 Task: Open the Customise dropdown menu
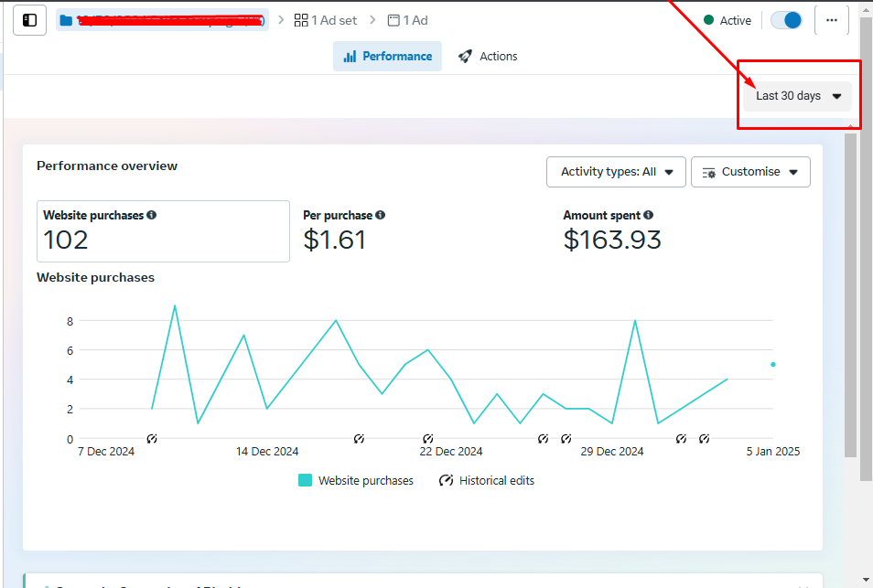click(x=749, y=172)
